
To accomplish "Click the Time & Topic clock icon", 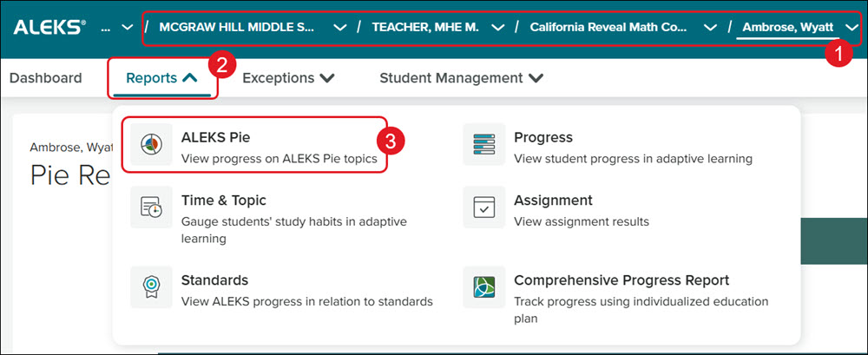I will pyautogui.click(x=151, y=207).
